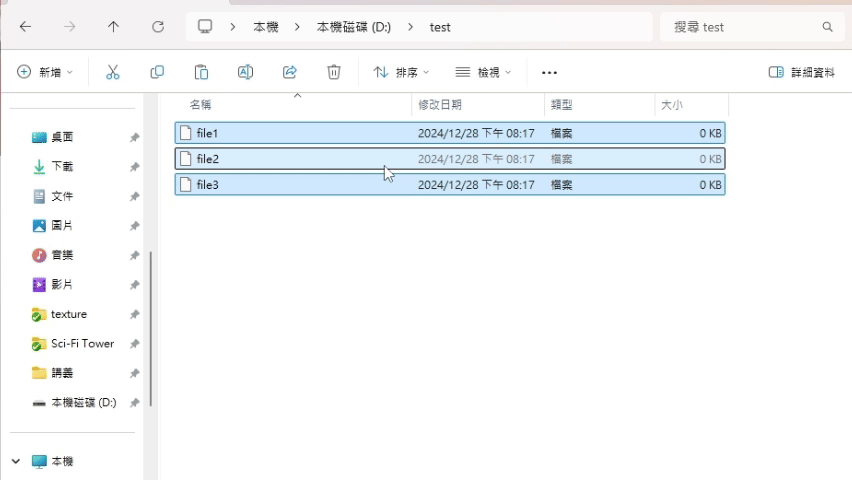Open the 下載 folder in sidebar
This screenshot has width=852, height=480.
pyautogui.click(x=62, y=166)
